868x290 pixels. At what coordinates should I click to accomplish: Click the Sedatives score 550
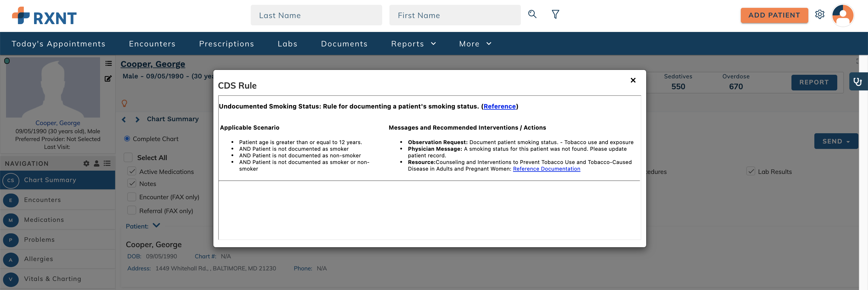coord(678,86)
